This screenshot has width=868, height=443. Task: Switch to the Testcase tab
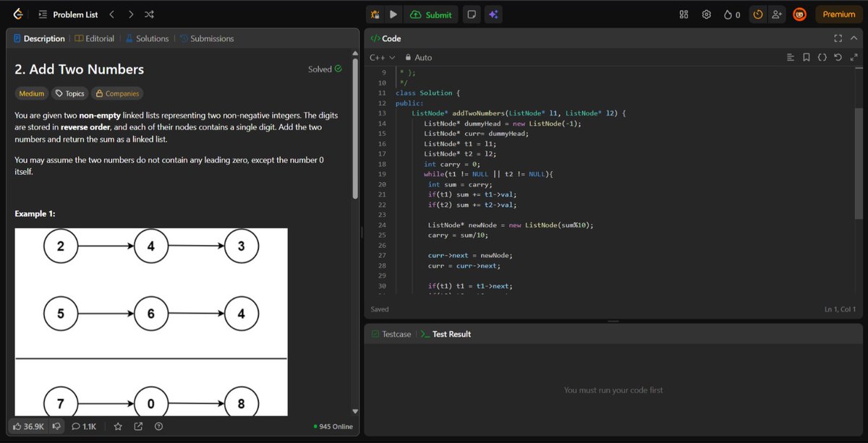coord(391,334)
